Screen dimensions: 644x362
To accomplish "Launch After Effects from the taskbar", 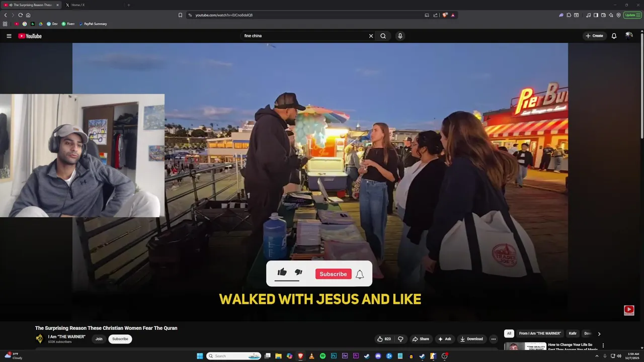I will 345,356.
